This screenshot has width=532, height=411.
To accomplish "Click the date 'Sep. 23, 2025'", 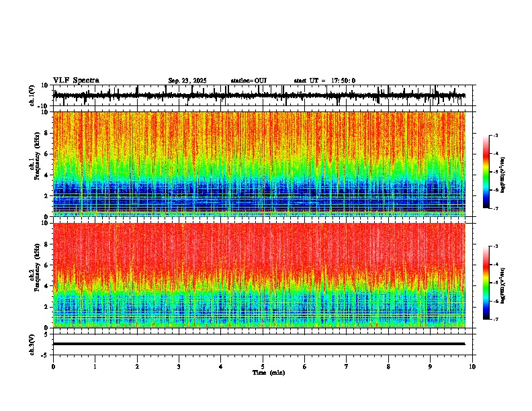I will pyautogui.click(x=187, y=81).
